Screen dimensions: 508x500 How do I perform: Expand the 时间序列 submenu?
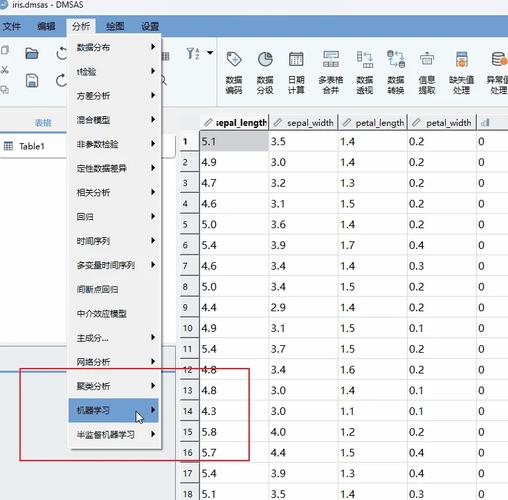pos(115,241)
